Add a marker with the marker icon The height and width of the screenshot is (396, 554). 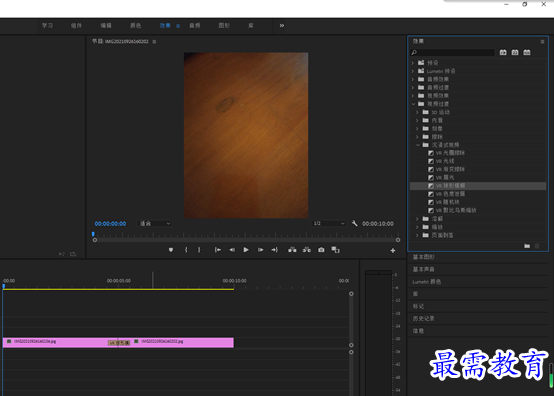point(171,250)
